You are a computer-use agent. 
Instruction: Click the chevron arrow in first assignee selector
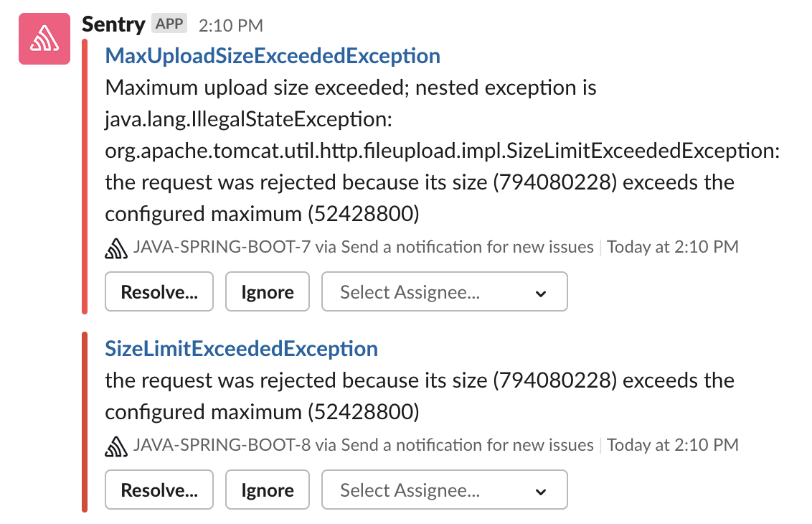(x=541, y=294)
